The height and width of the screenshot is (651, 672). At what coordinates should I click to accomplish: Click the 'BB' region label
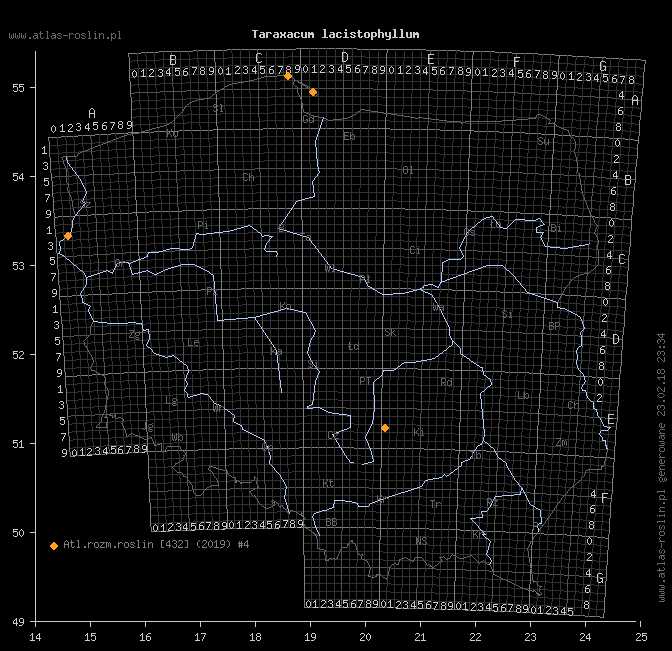pos(331,522)
